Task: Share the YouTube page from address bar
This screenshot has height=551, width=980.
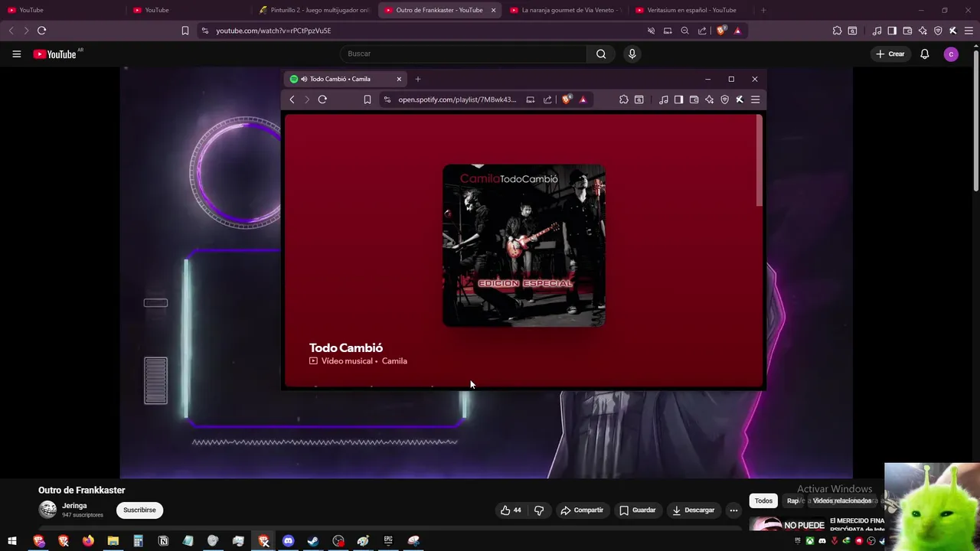Action: [x=702, y=31]
